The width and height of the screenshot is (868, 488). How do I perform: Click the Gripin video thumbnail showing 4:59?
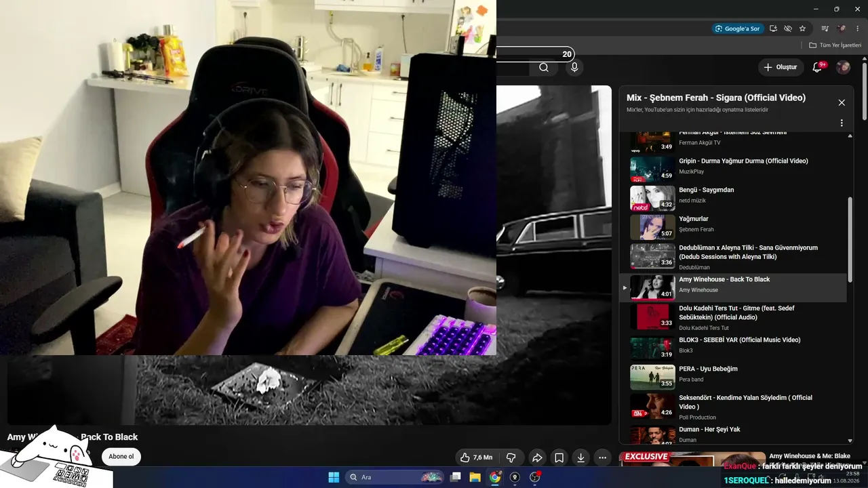click(652, 169)
